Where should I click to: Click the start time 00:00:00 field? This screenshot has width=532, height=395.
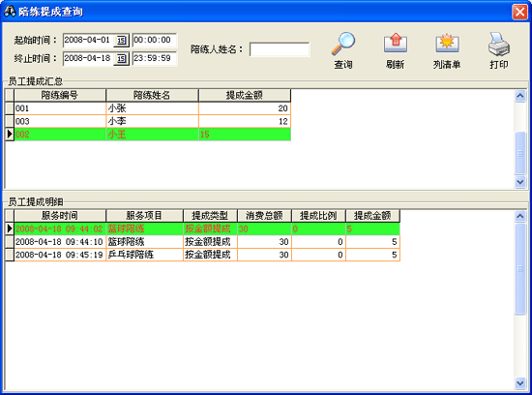(x=155, y=40)
